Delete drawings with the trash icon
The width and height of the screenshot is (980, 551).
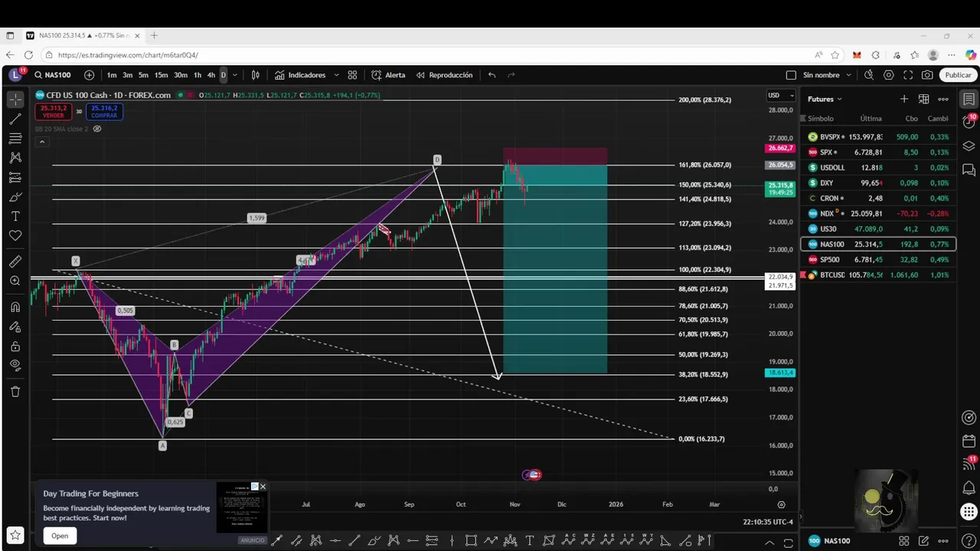[x=15, y=392]
